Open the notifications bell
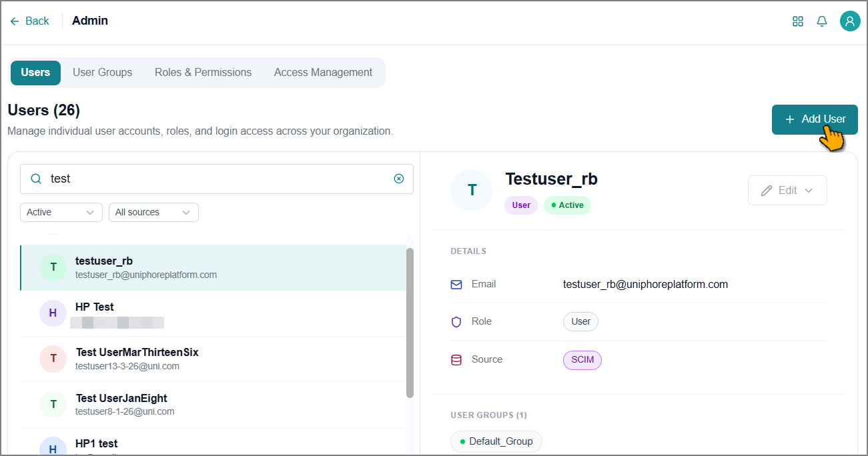 [x=822, y=21]
